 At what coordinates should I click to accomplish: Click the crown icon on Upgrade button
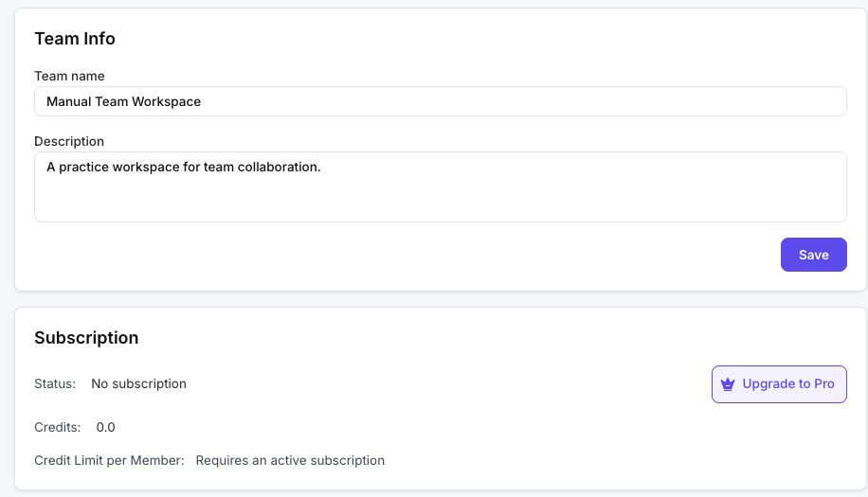pos(728,383)
